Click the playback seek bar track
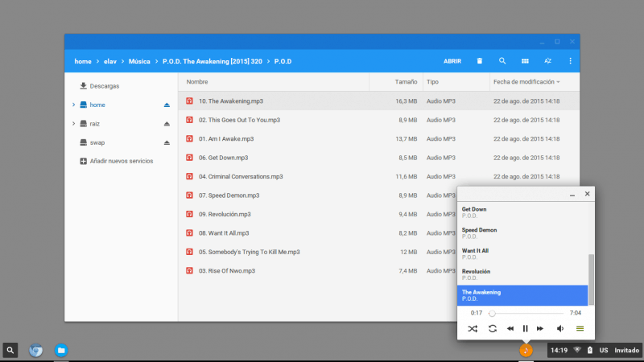 click(527, 313)
